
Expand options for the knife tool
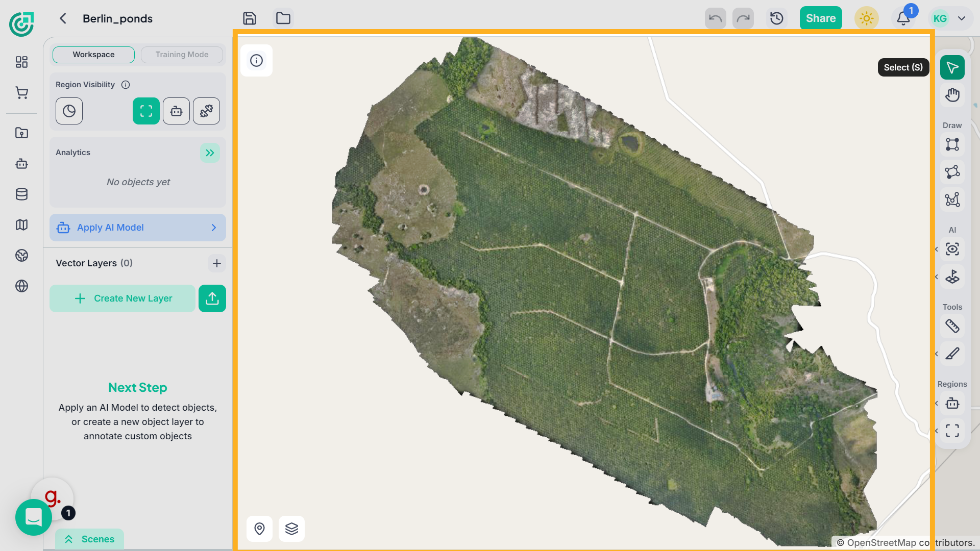(x=936, y=354)
